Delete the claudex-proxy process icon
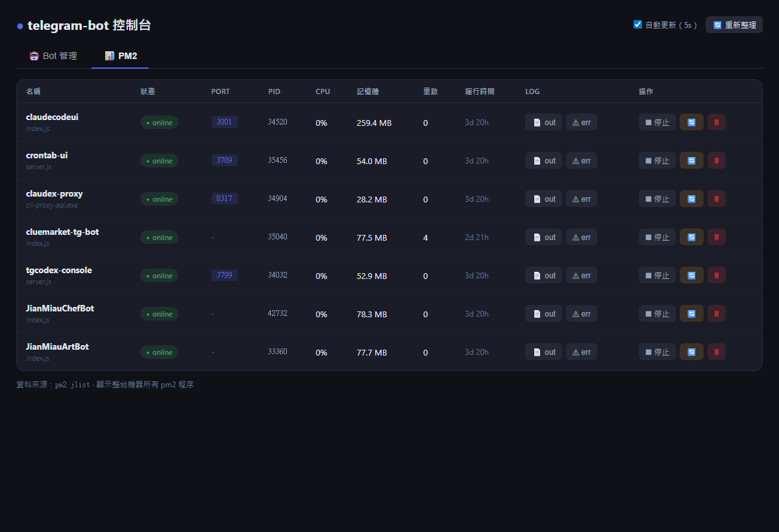The image size is (779, 532). point(717,199)
